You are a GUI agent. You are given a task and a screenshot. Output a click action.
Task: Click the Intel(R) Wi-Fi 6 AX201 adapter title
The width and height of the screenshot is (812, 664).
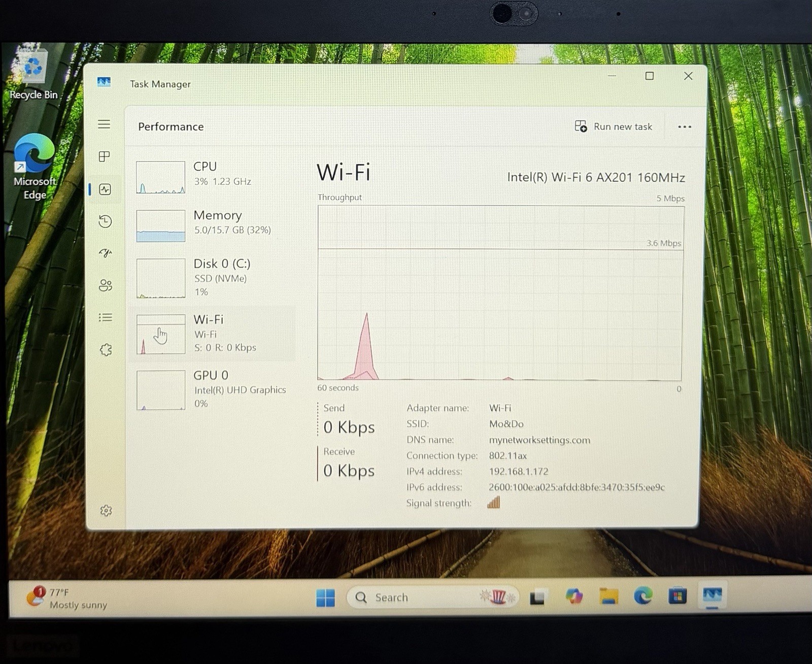click(x=596, y=177)
